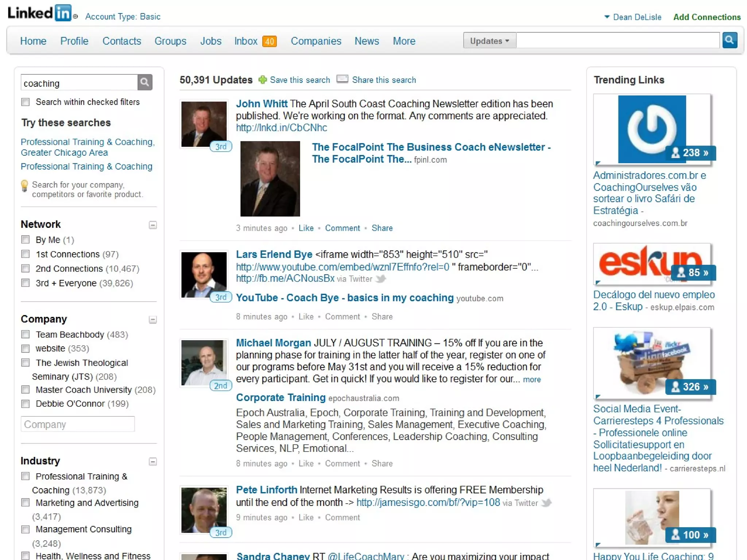The image size is (747, 560).
Task: Open the Companies menu item
Action: click(x=316, y=41)
